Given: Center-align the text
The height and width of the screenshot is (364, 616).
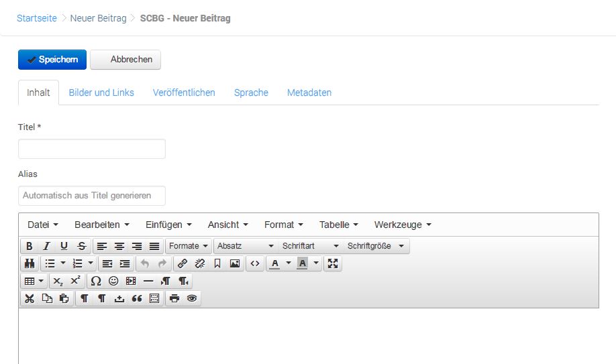Looking at the screenshot, I should pos(119,246).
